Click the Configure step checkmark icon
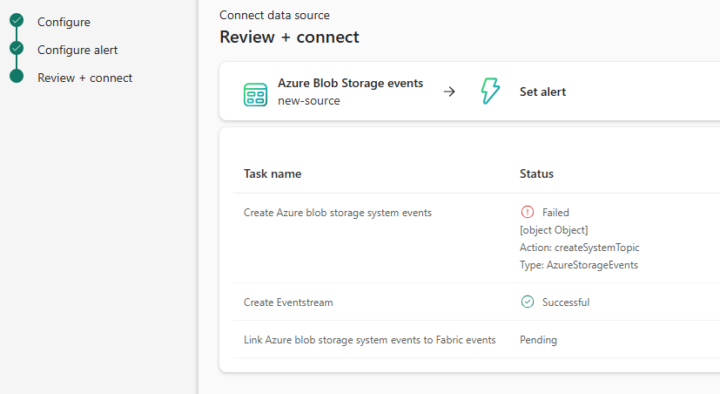The height and width of the screenshot is (394, 720). point(17,20)
